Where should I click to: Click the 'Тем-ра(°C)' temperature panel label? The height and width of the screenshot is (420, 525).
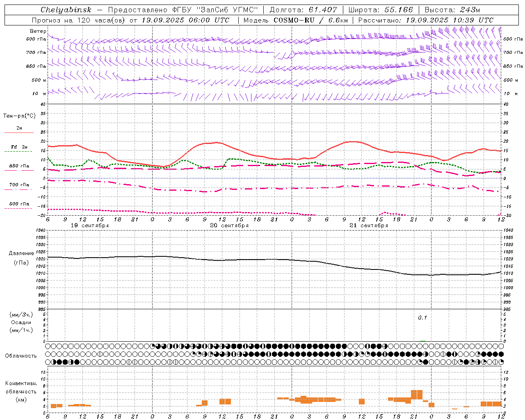coord(19,116)
